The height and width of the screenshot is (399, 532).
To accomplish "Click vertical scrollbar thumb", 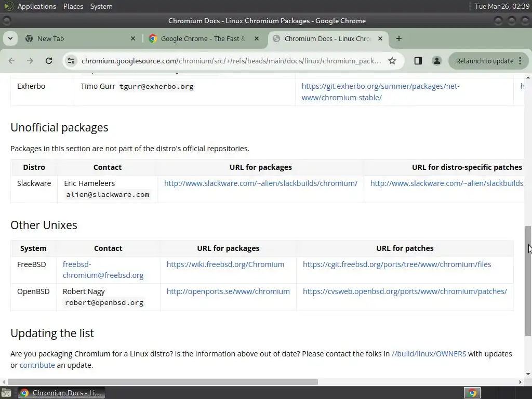I will [x=528, y=281].
